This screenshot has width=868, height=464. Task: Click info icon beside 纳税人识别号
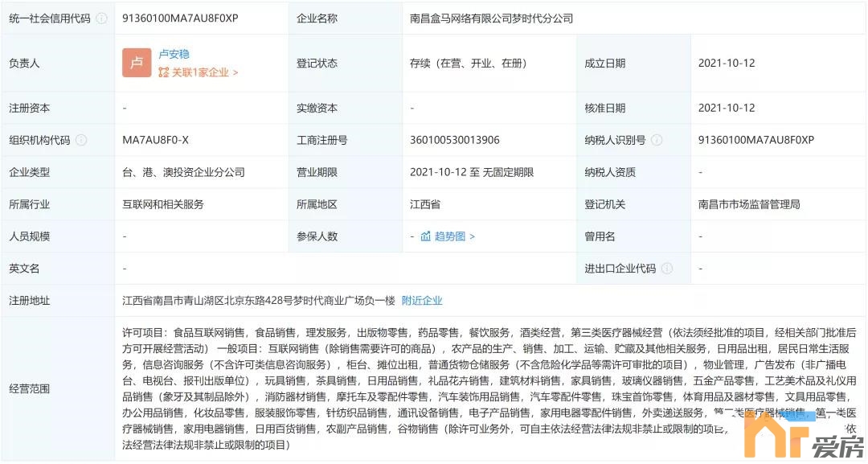point(657,140)
